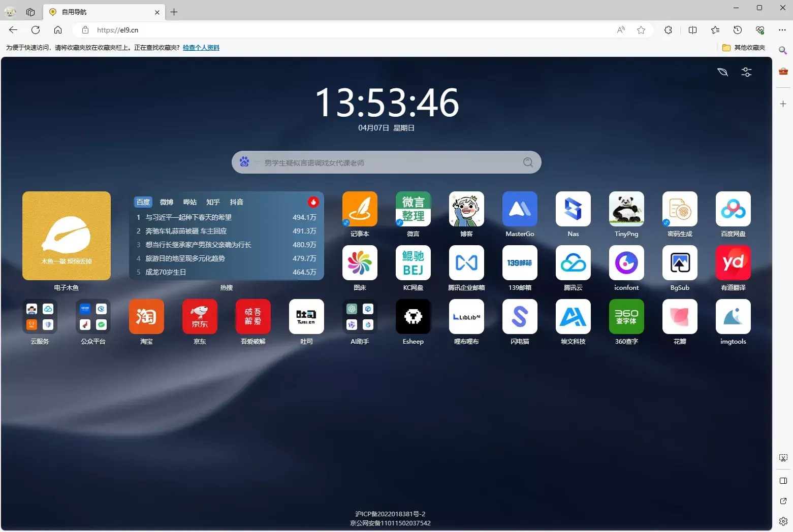793x532 pixels.
Task: Open the Nas shortcut icon
Action: (573, 209)
